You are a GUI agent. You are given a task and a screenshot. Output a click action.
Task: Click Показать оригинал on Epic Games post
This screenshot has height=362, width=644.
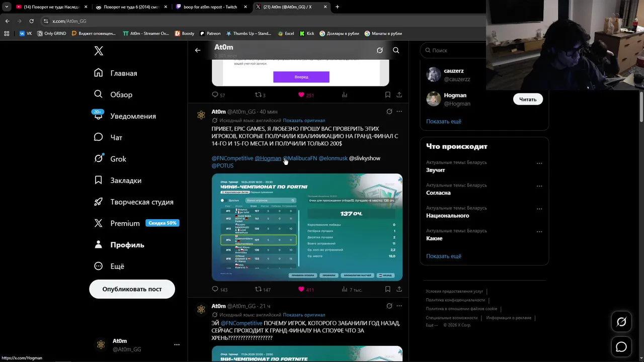click(x=304, y=121)
